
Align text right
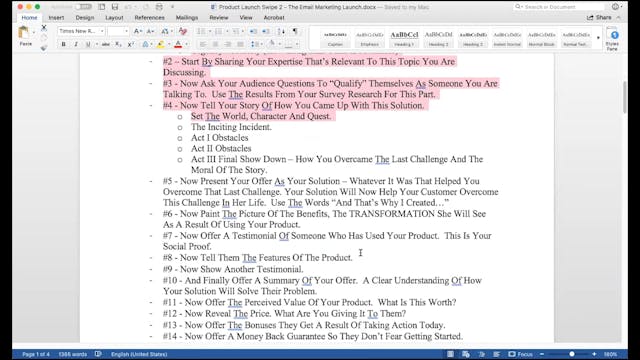(228, 44)
